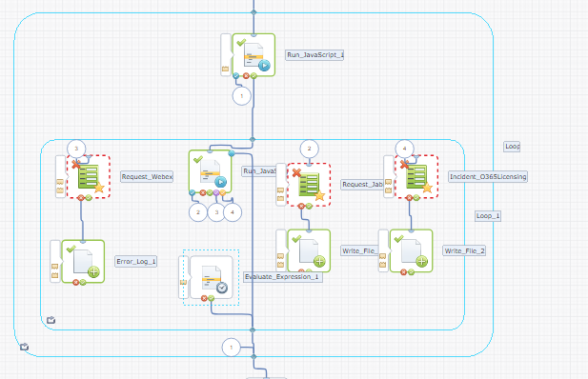Select the Write_File_2 activity node
588x379 pixels.
pyautogui.click(x=412, y=250)
